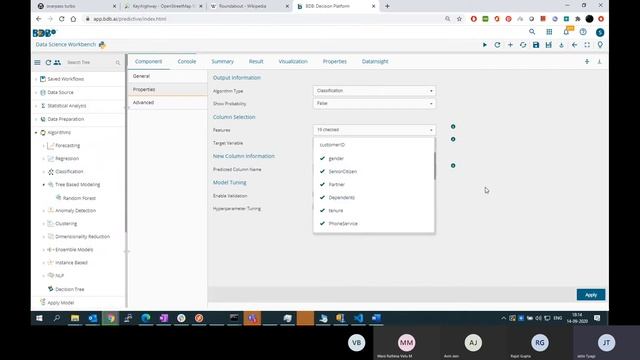Save the workflow with the floppy disk icon

coord(536,45)
